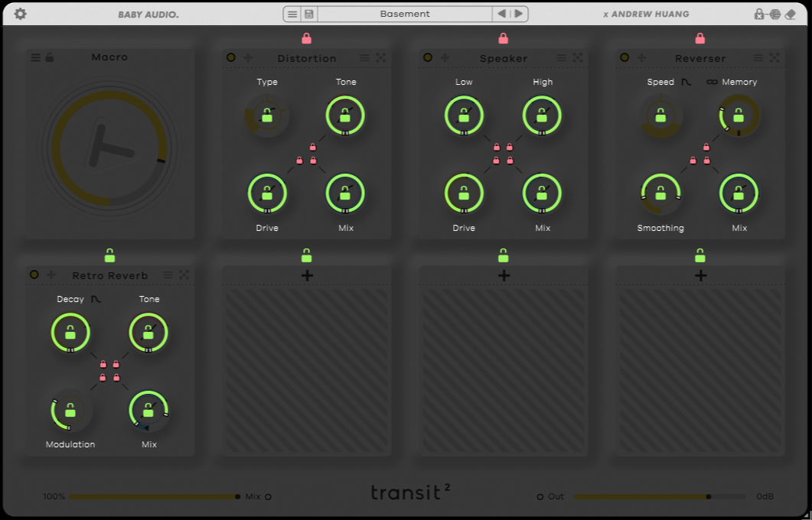The width and height of the screenshot is (812, 520).
Task: Click the Speaker module move handle
Action: (x=445, y=57)
